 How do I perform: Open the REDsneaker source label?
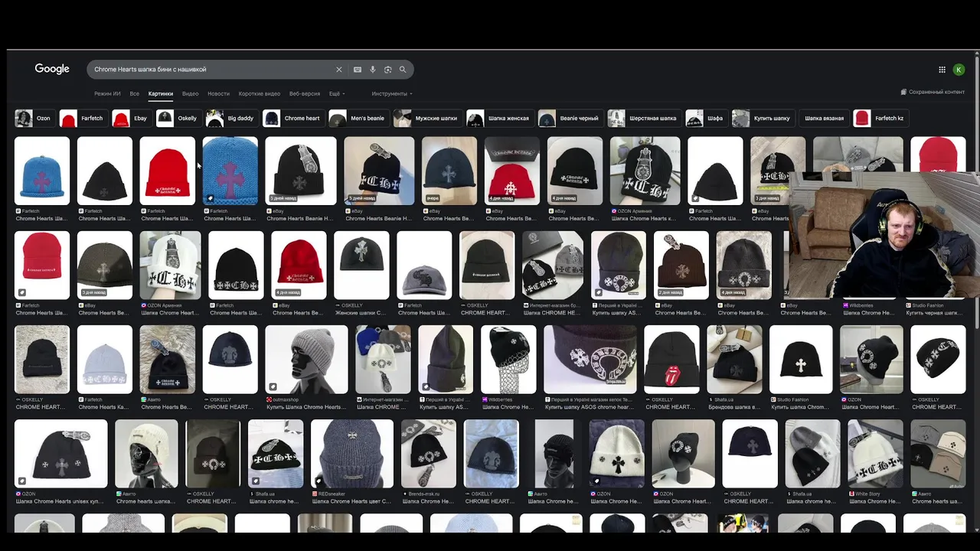[x=332, y=494]
